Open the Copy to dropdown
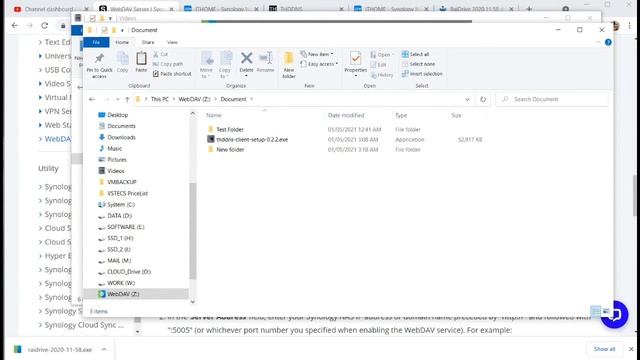The width and height of the screenshot is (640, 360). click(x=225, y=65)
